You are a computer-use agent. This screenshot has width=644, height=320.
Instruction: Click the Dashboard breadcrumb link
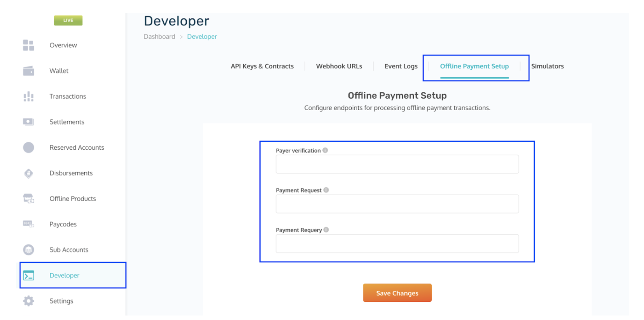pyautogui.click(x=159, y=37)
